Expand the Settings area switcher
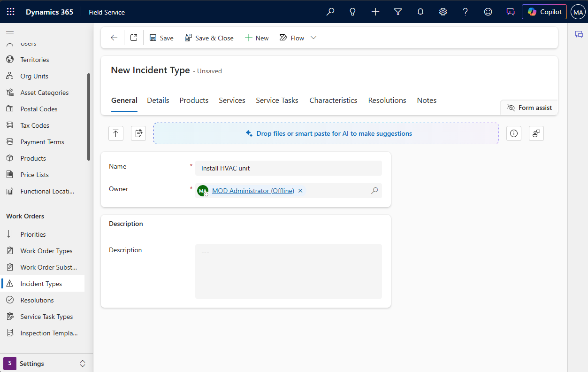The width and height of the screenshot is (588, 372). coord(46,364)
